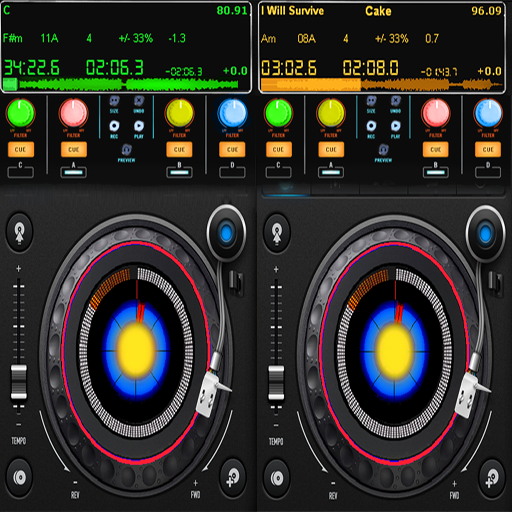This screenshot has width=512, height=512.
Task: Click CUE under pink knob on left panel
Action: pyautogui.click(x=74, y=150)
